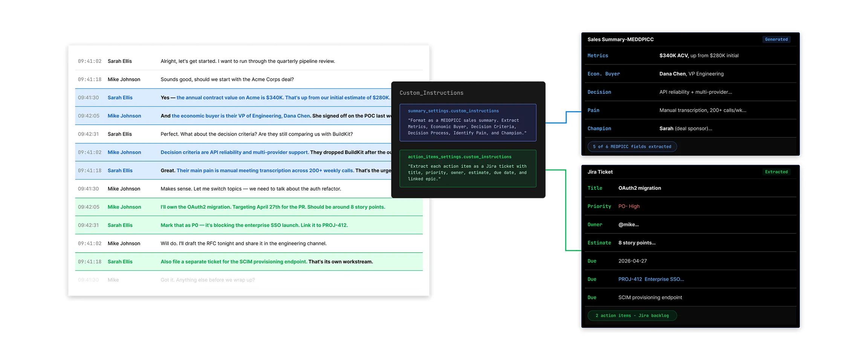Click the Estimate field label

599,243
